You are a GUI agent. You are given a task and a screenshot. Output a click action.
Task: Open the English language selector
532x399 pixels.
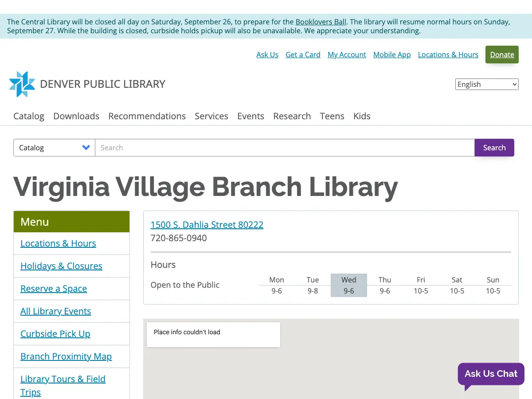[487, 84]
